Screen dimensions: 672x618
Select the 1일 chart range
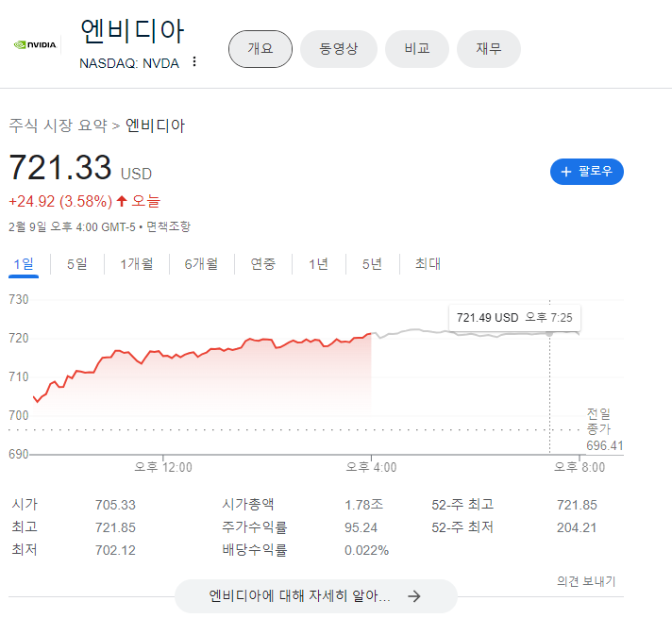click(24, 264)
